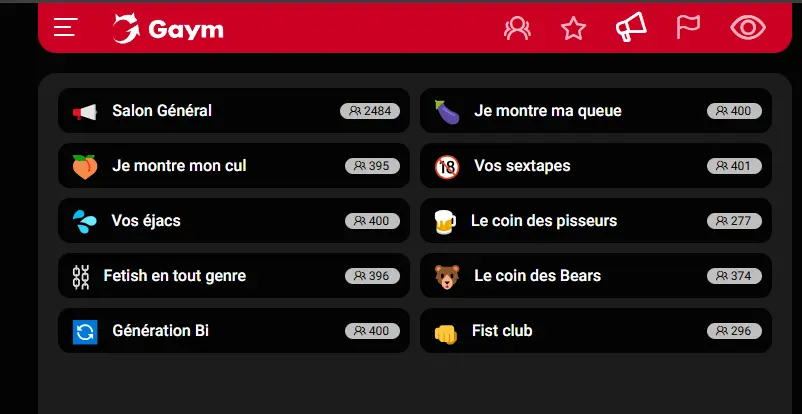Toggle the eye visibility icon
Screen dimensions: 802x414
point(747,28)
